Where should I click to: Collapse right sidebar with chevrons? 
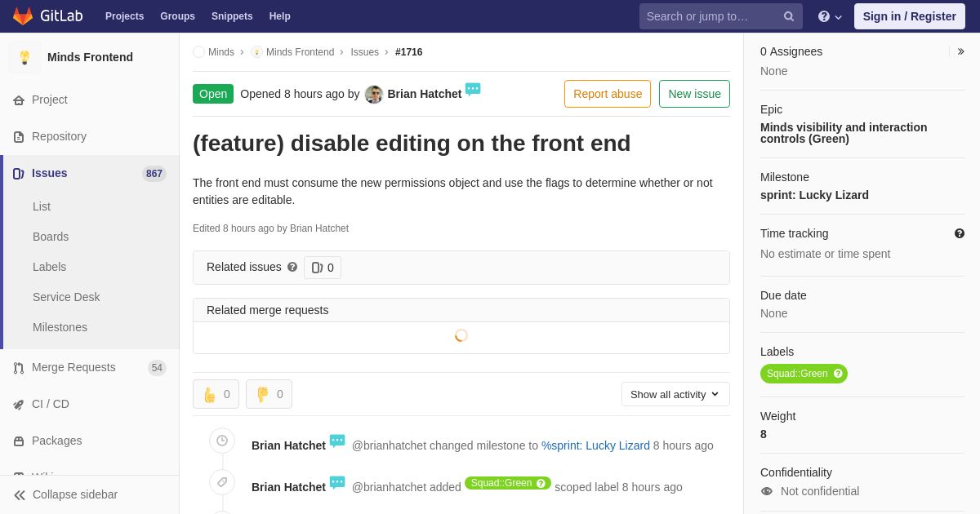point(960,51)
